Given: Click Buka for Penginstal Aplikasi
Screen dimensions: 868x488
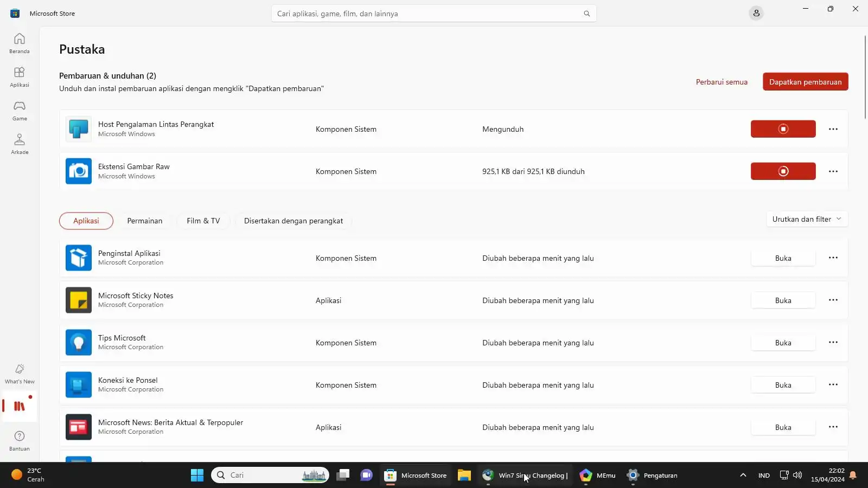Looking at the screenshot, I should tap(783, 258).
